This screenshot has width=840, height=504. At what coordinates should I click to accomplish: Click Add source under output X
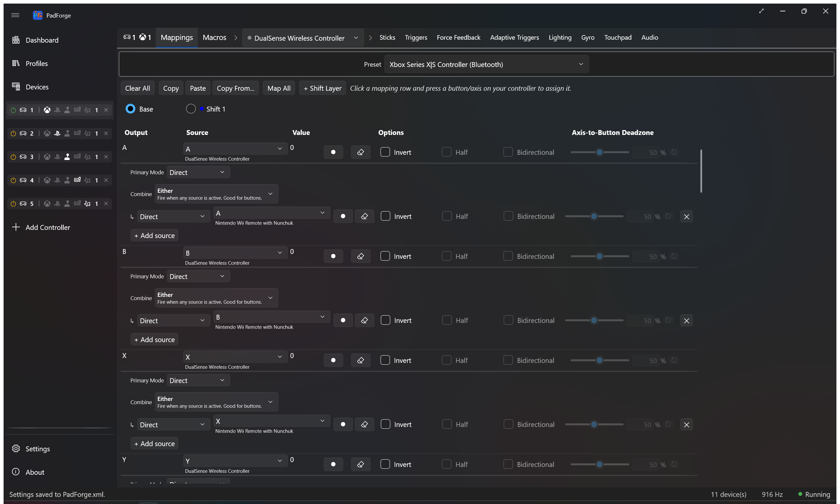[x=154, y=444]
